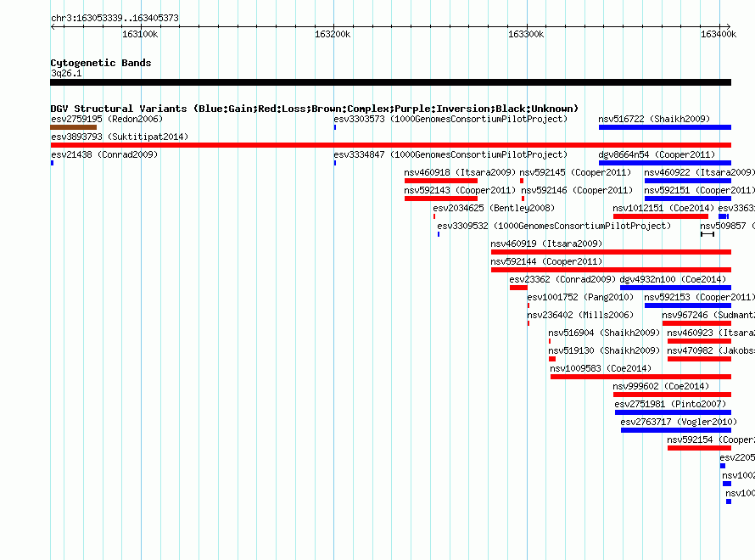Click the 3q26.1 band name label

pyautogui.click(x=66, y=73)
